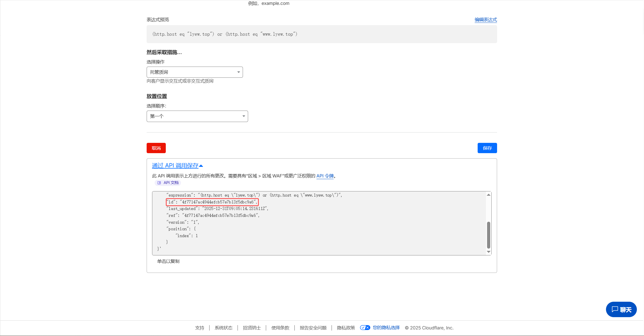
Task: Click the expression preview box
Action: 322,34
